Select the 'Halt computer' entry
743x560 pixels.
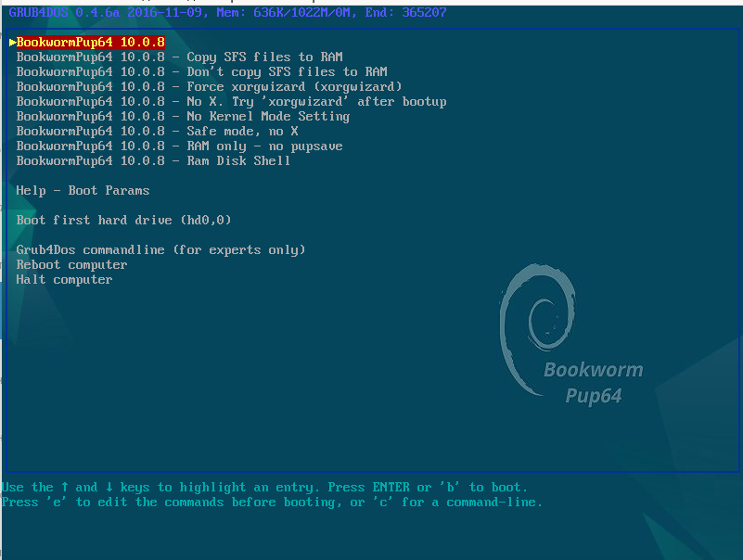click(64, 279)
